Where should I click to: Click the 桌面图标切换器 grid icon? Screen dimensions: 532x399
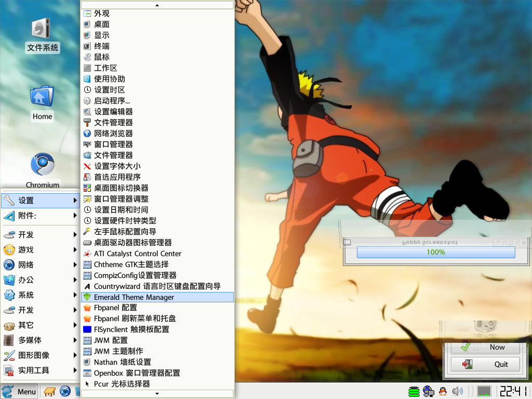pos(87,188)
